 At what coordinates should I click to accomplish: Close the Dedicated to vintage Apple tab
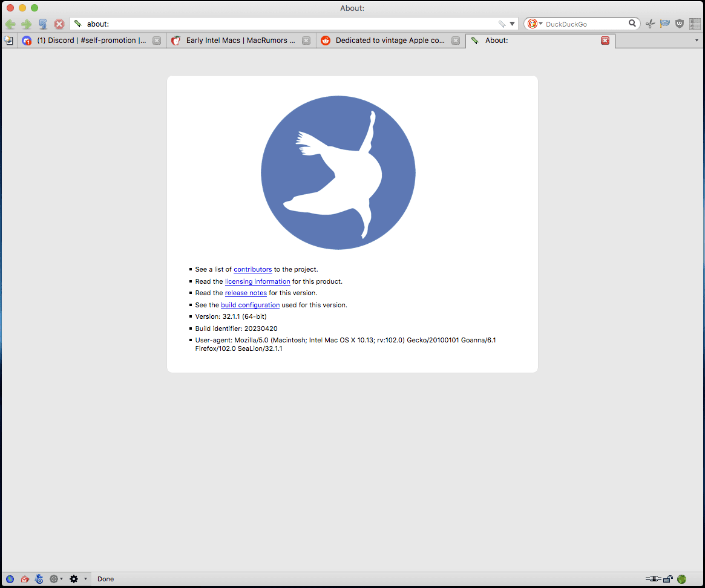[456, 41]
